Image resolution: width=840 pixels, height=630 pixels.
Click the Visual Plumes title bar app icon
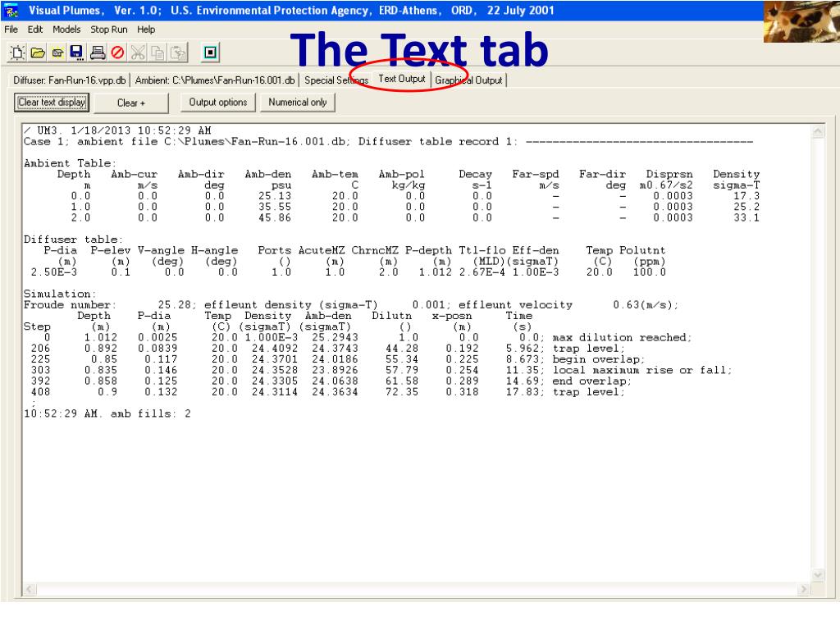[x=11, y=10]
